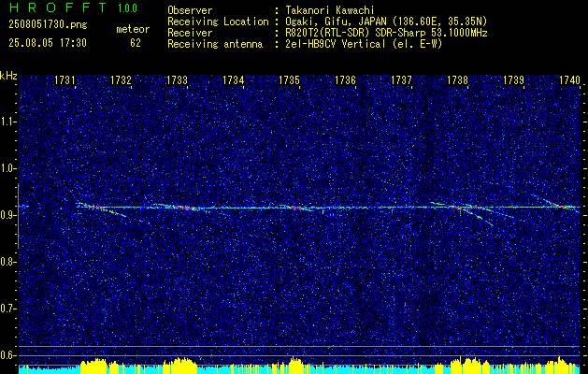The width and height of the screenshot is (588, 374).
Task: Click the meteor echo near 1735
Action: point(298,208)
